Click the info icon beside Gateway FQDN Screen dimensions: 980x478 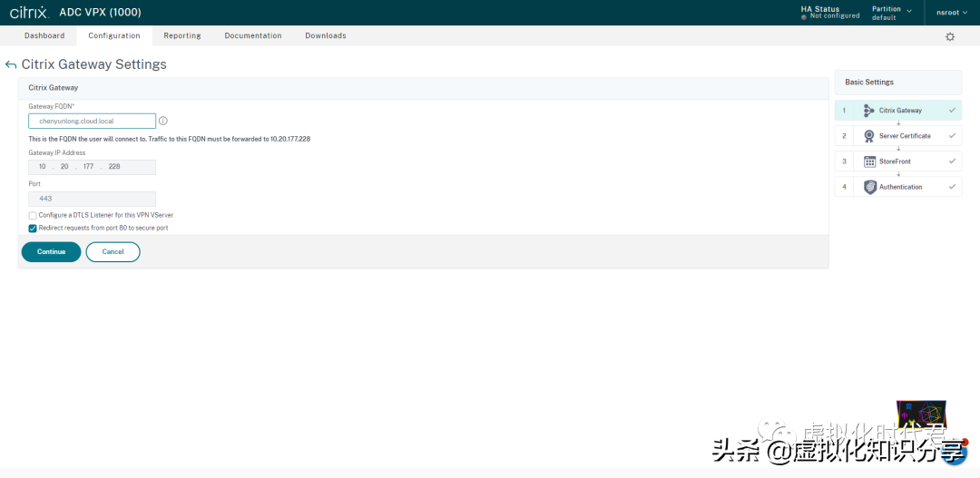[x=163, y=121]
